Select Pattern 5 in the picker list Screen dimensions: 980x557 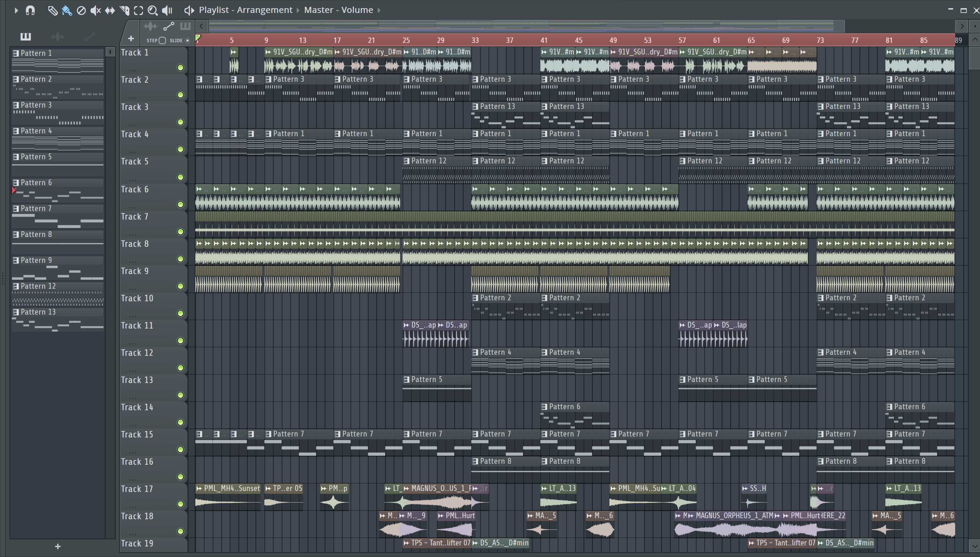(58, 164)
